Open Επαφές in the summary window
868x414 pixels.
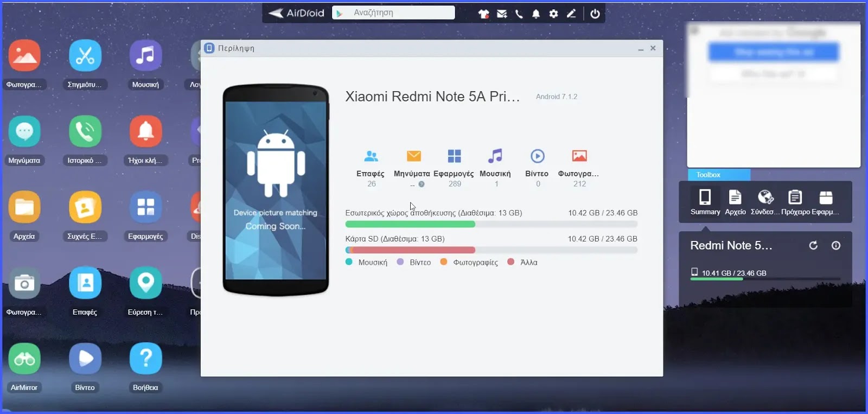point(371,168)
